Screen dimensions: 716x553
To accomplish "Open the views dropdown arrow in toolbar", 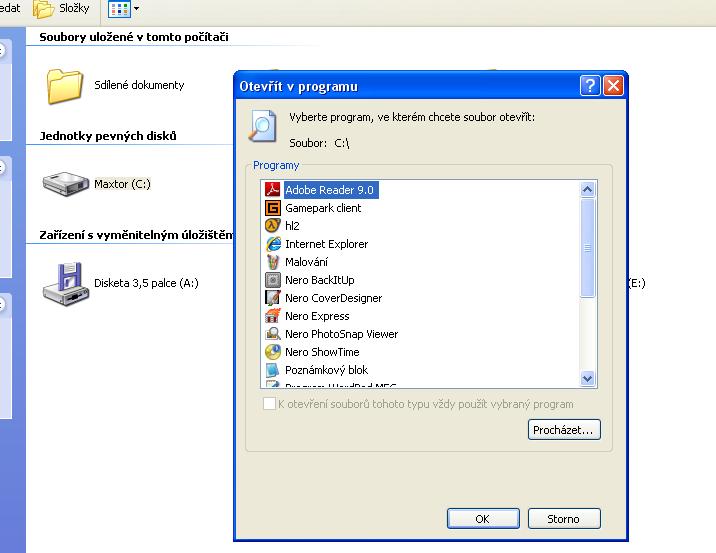I will coord(136,9).
